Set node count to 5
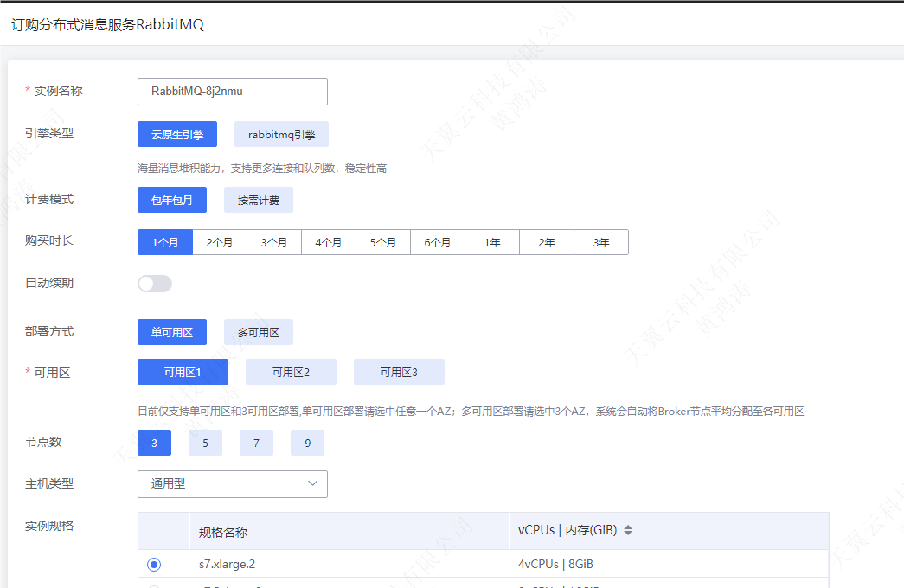 tap(205, 443)
